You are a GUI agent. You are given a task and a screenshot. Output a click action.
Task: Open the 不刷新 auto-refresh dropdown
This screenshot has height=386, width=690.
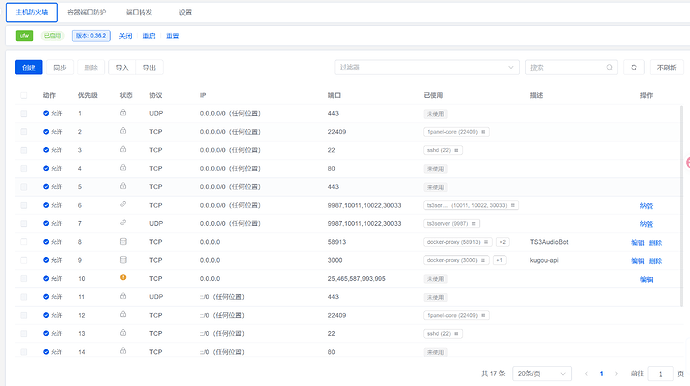click(x=666, y=67)
